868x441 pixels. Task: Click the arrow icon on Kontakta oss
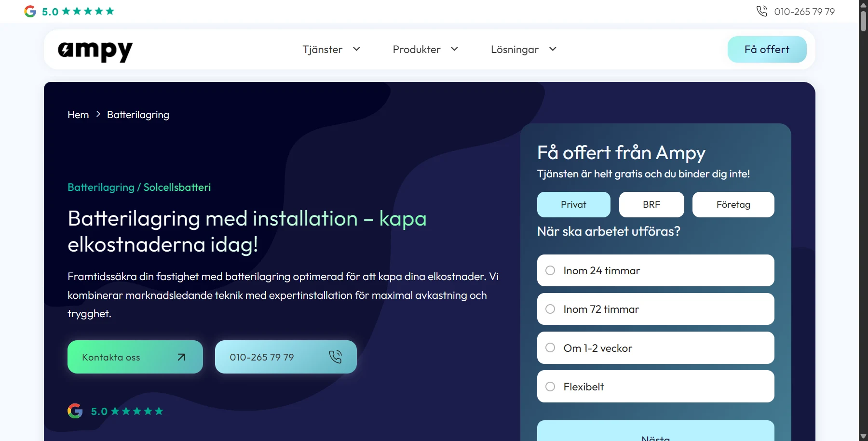click(181, 357)
